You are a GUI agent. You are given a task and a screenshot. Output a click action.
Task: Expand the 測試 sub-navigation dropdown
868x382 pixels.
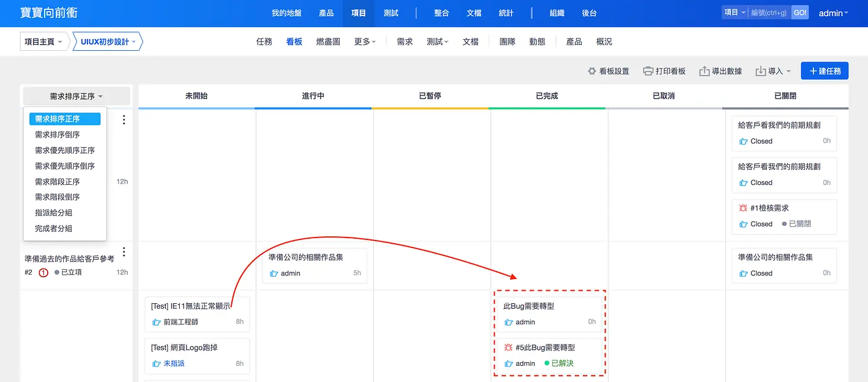tap(438, 42)
